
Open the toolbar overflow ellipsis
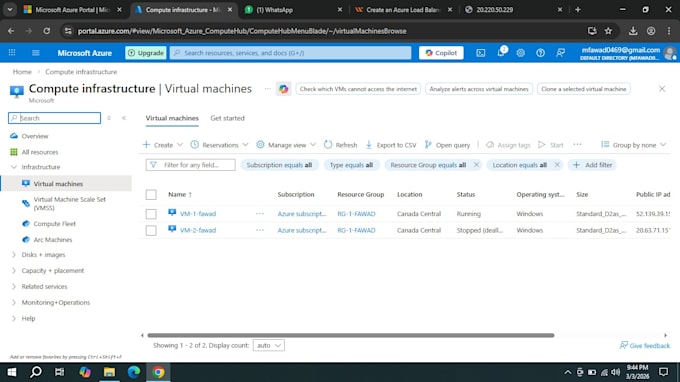[577, 145]
